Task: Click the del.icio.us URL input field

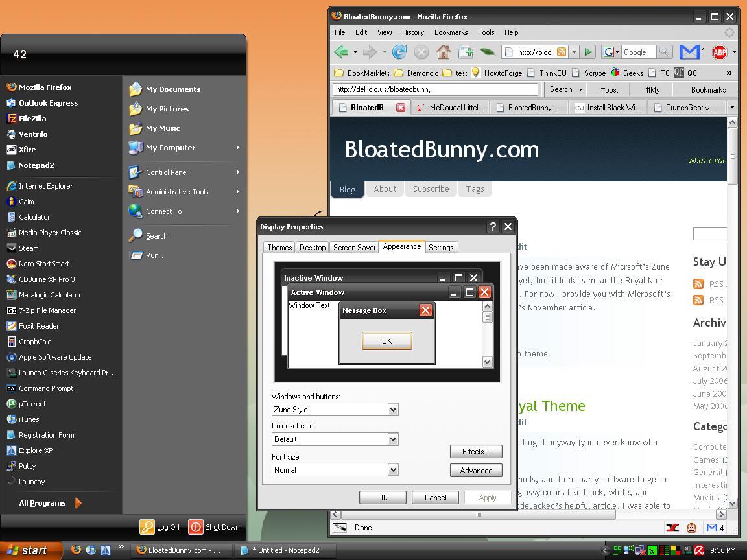Action: tap(435, 89)
